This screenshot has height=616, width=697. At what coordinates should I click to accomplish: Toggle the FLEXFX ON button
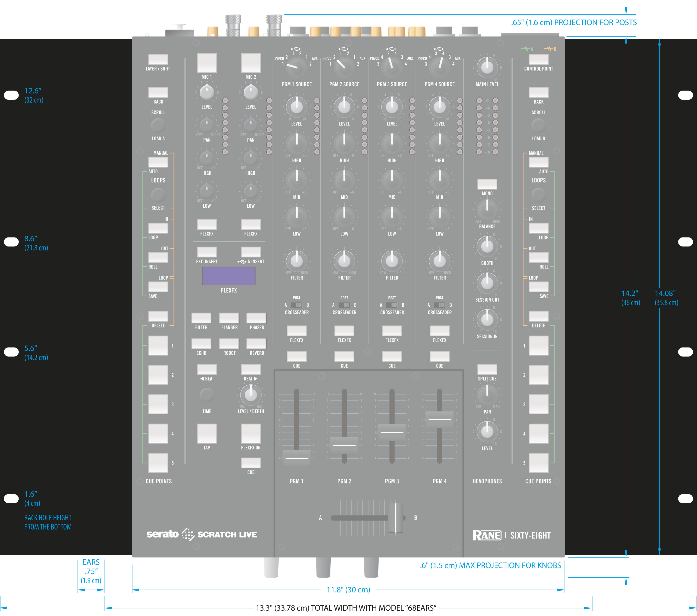click(251, 433)
